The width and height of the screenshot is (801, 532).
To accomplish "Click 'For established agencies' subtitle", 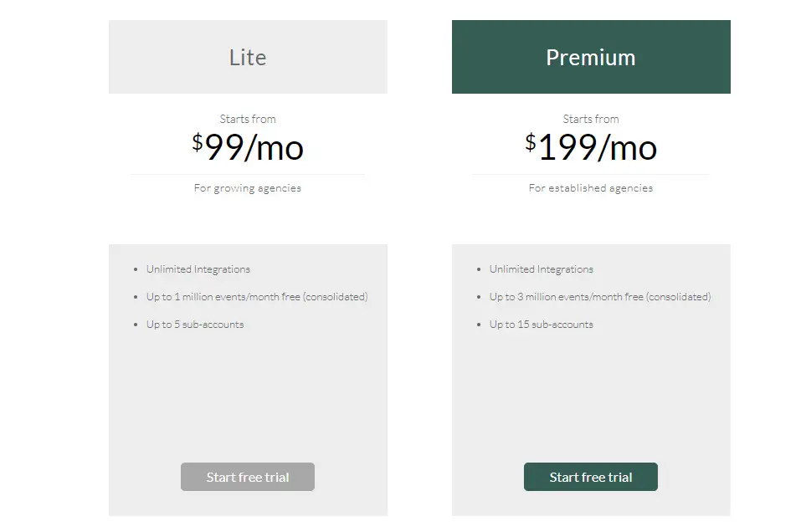I will coord(591,188).
